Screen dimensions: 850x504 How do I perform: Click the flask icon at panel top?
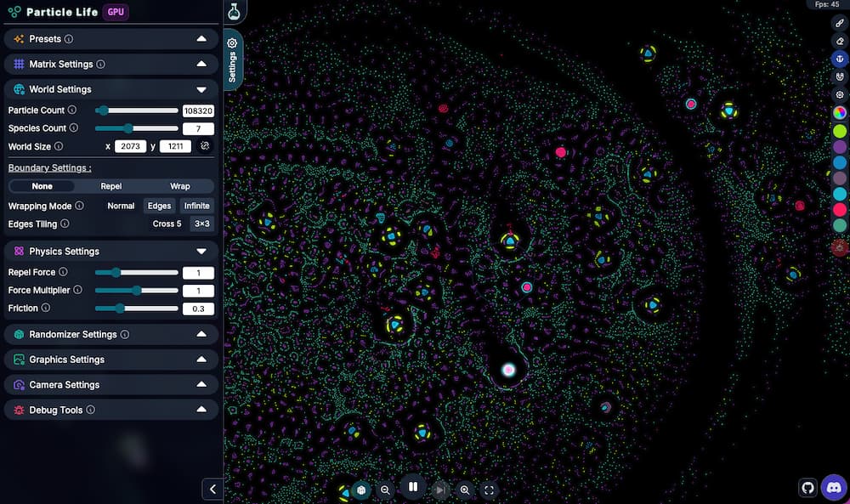point(234,11)
